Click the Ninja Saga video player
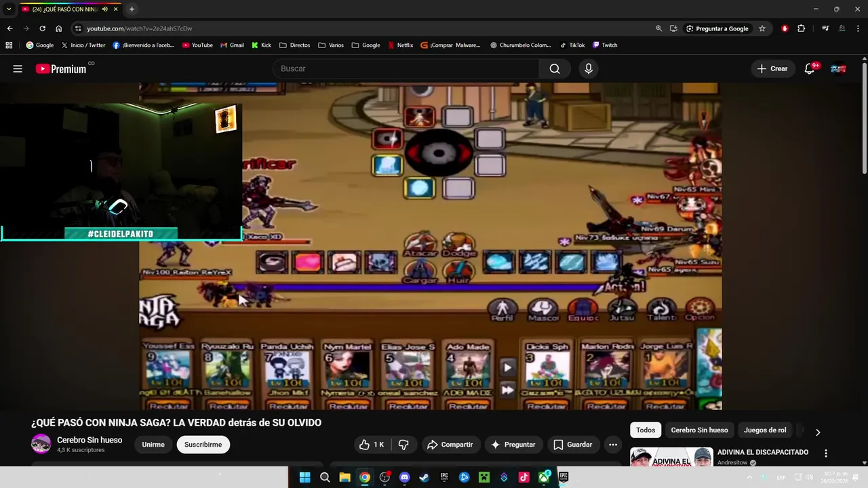 point(430,246)
